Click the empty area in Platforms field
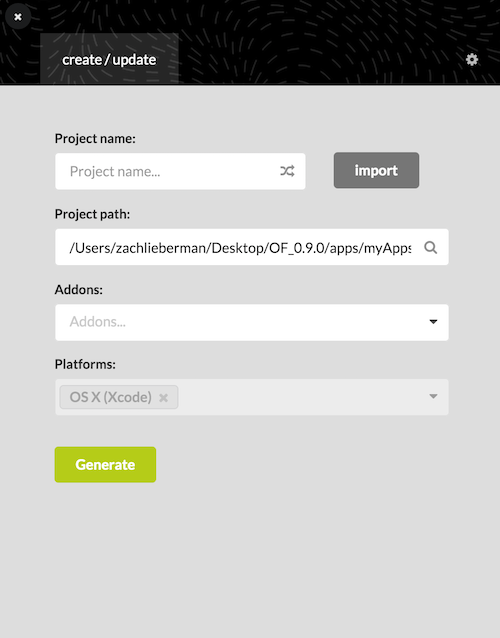This screenshot has height=638, width=500. 301,397
